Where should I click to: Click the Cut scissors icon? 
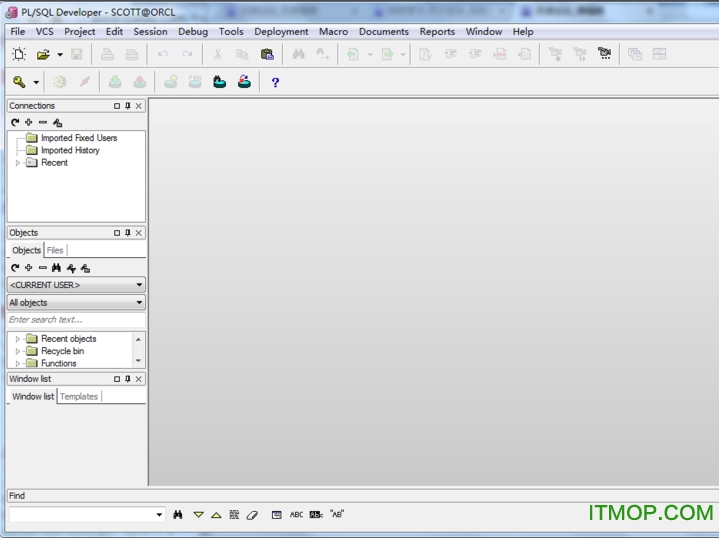point(218,54)
